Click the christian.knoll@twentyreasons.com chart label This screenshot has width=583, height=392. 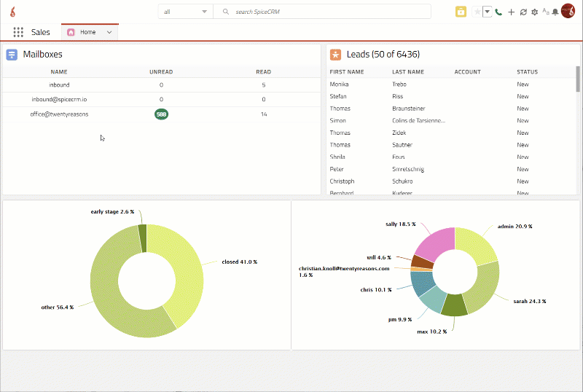coord(344,272)
